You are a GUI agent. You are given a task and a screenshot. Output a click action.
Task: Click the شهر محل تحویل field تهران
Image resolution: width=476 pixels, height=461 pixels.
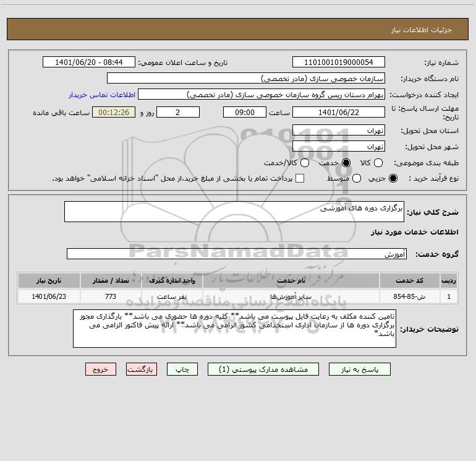(339, 146)
